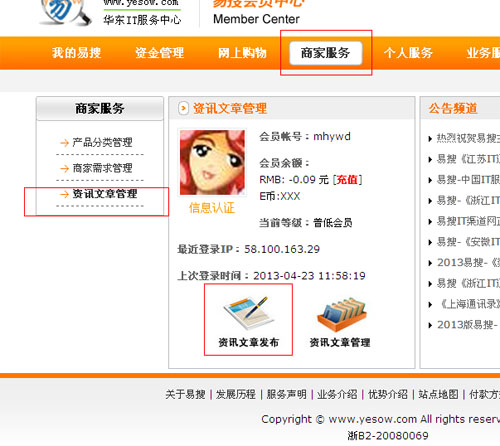Open the 资讯文章发布 notepad icon
500x446 pixels.
pos(248,313)
